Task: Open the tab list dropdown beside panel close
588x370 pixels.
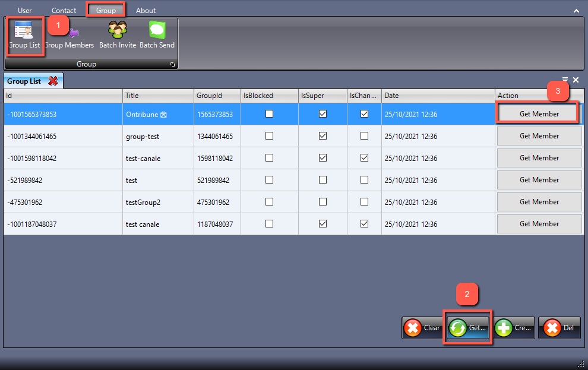Action: click(565, 79)
